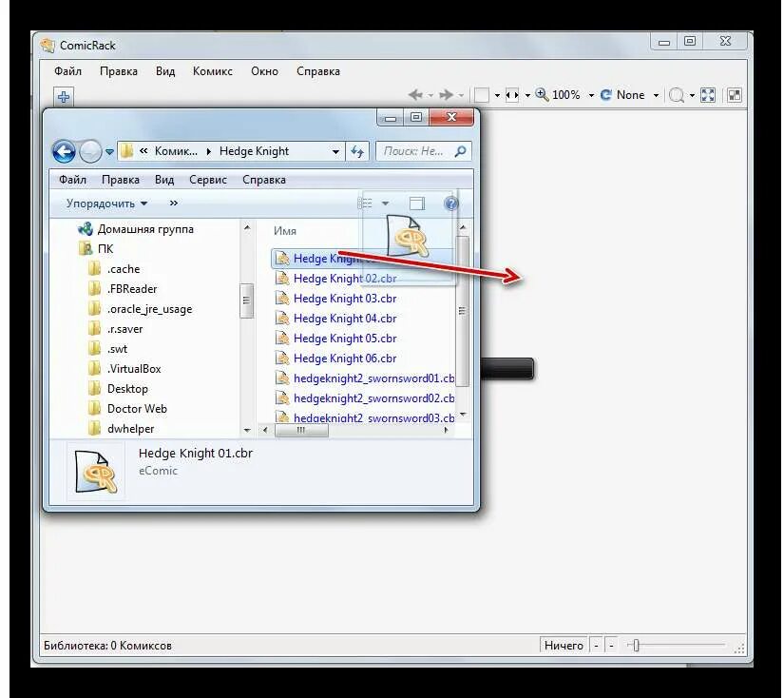
Task: Click the rotation None icon in ComicRack
Action: 606,94
